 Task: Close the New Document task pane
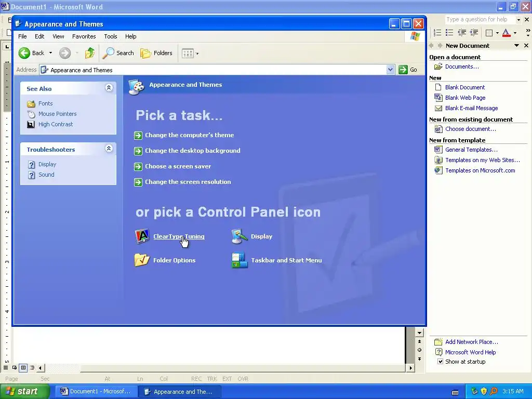526,46
